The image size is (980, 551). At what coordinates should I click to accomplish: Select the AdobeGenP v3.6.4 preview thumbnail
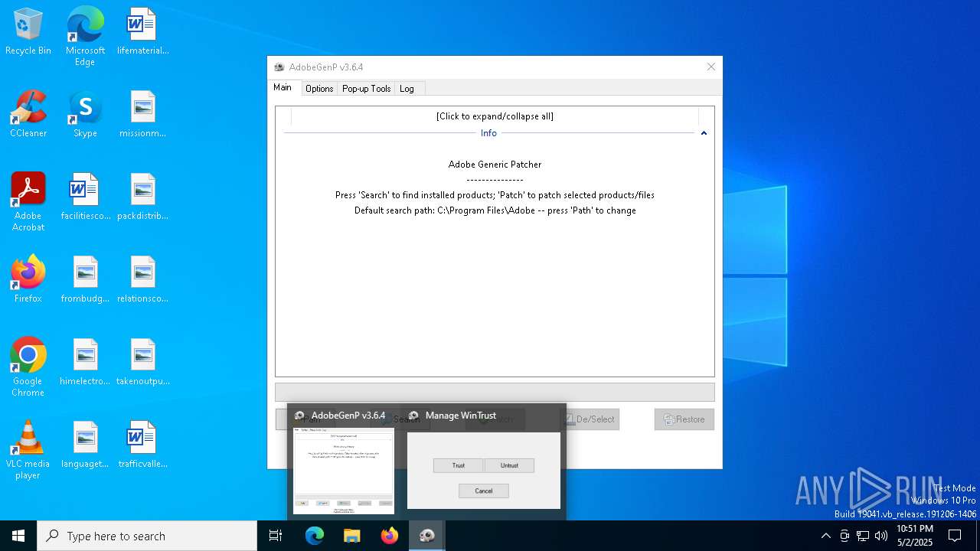click(345, 461)
